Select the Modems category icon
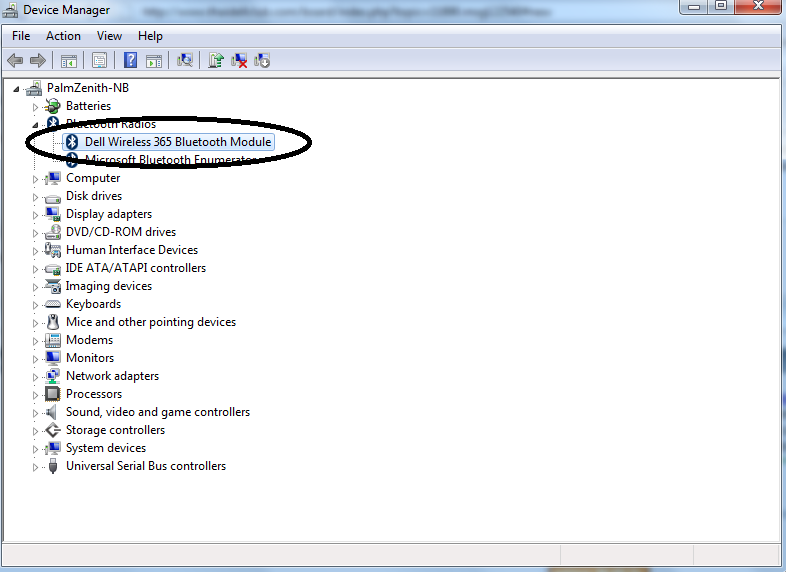The image size is (786, 572). click(x=53, y=340)
